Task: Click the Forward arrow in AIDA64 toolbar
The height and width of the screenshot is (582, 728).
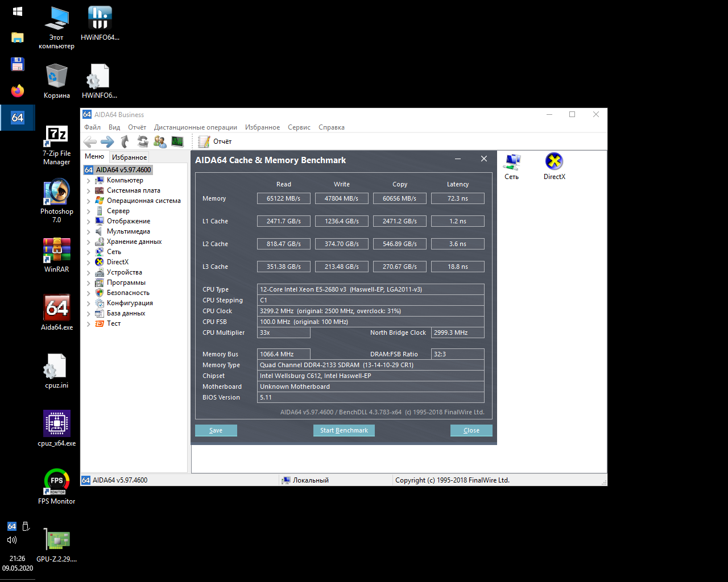Action: click(107, 142)
